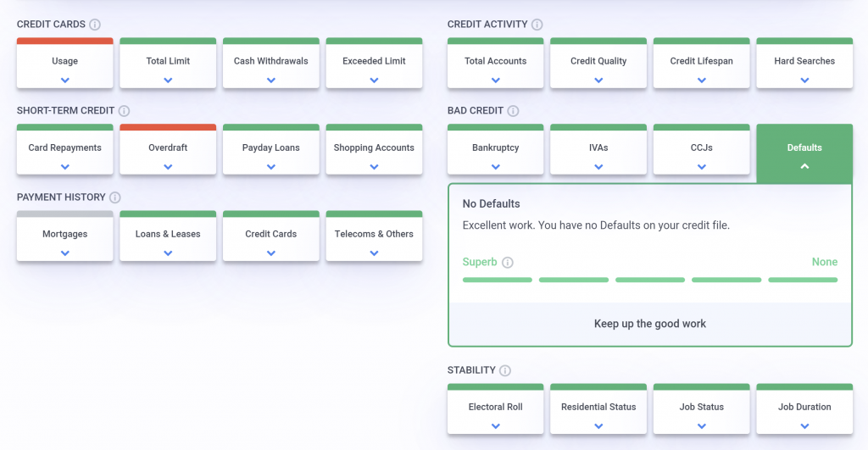Click the Keep up the good work banner
The height and width of the screenshot is (450, 868).
649,324
